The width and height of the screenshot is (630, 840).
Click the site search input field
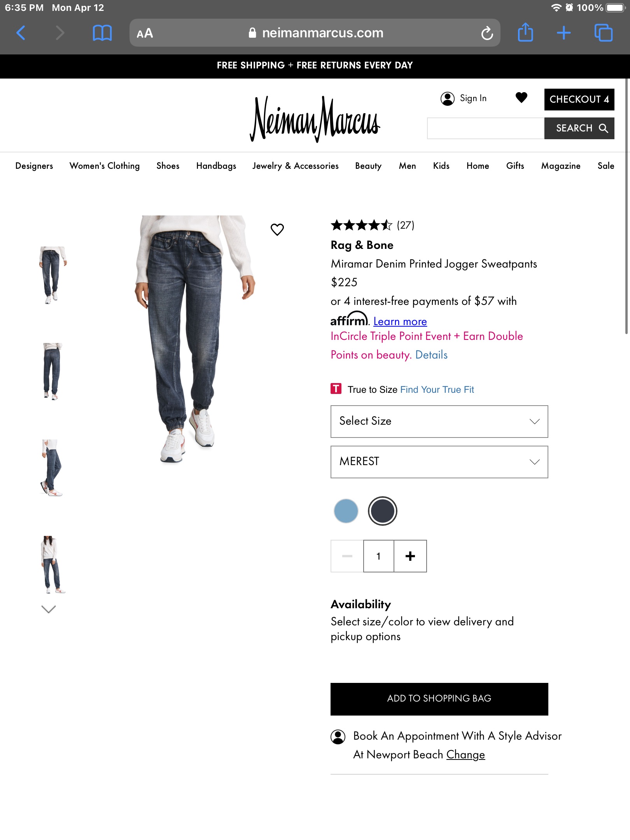pyautogui.click(x=486, y=128)
